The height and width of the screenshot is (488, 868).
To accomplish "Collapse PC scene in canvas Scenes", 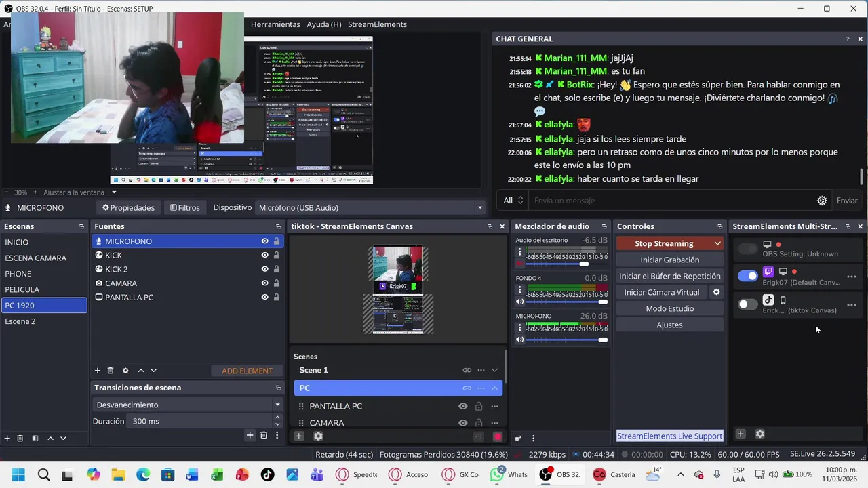I will pyautogui.click(x=494, y=388).
